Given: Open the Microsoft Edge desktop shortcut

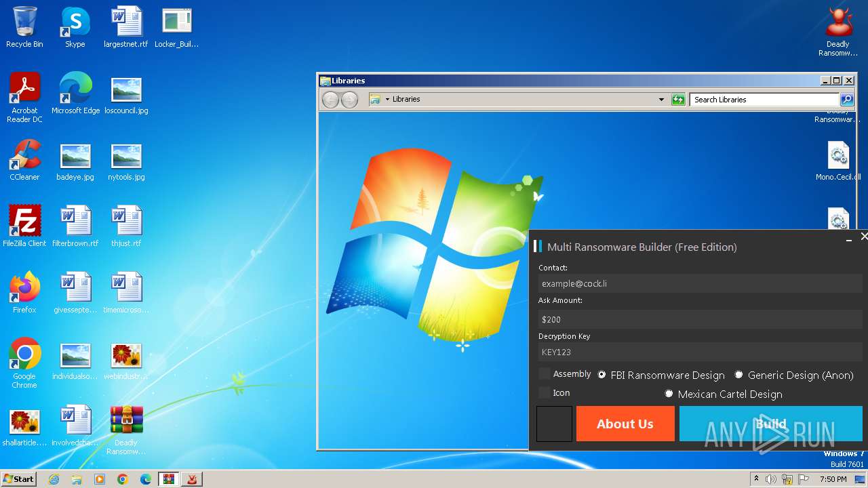Looking at the screenshot, I should coord(75,94).
